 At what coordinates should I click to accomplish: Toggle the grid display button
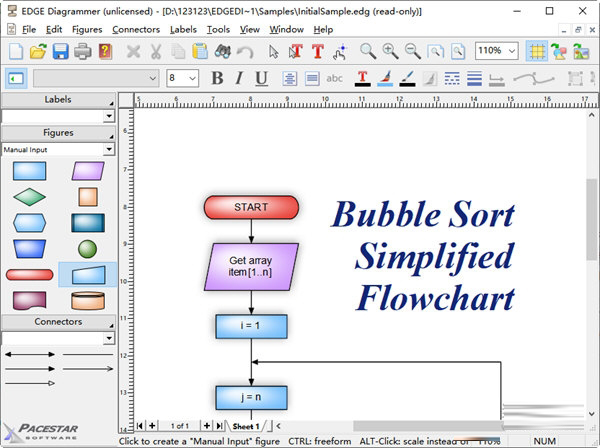(x=537, y=51)
